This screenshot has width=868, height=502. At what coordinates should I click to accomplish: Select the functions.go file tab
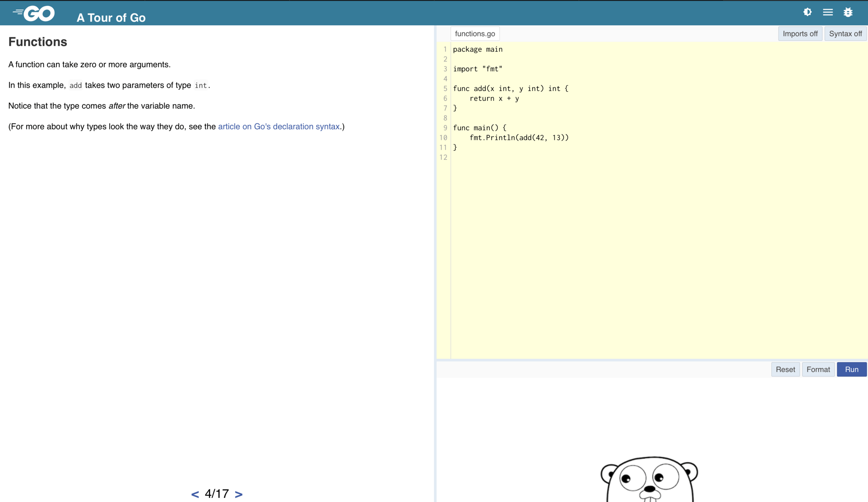pos(475,33)
